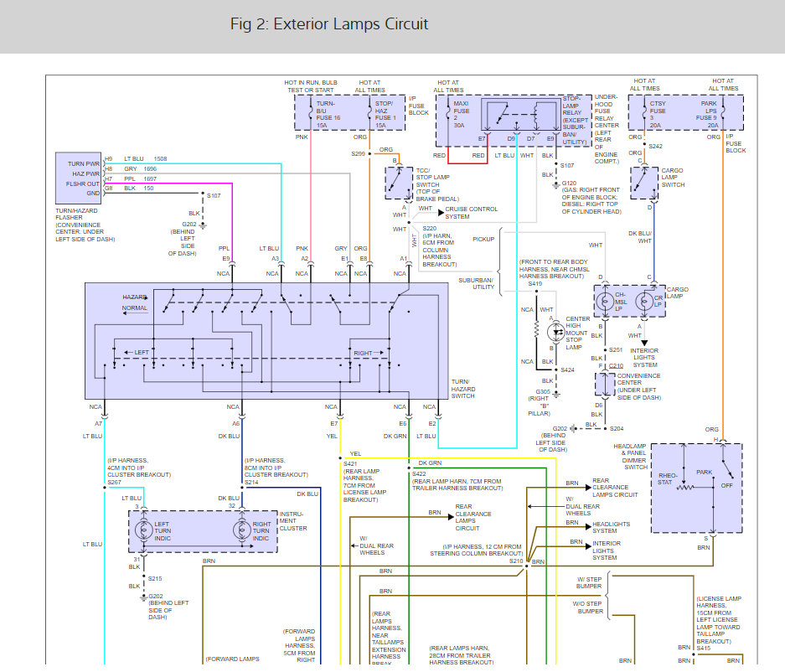Click the rheostat symbol in the dimmer switch

point(684,487)
